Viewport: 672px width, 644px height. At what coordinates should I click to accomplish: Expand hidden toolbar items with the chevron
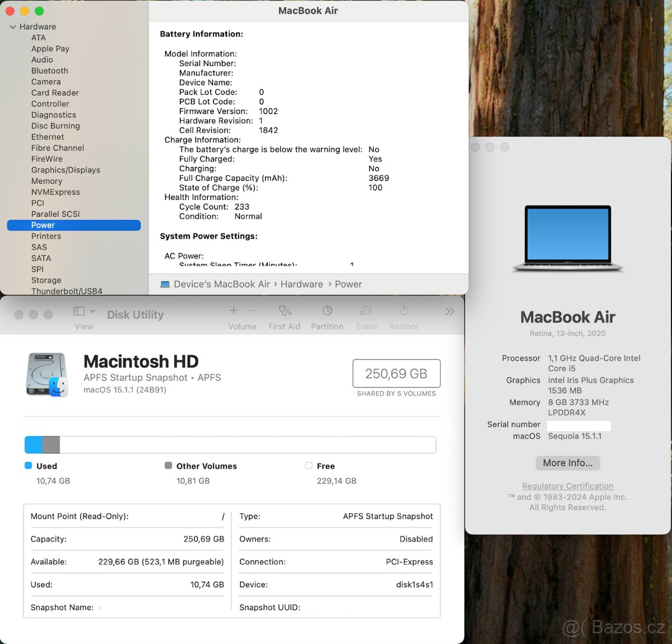449,310
